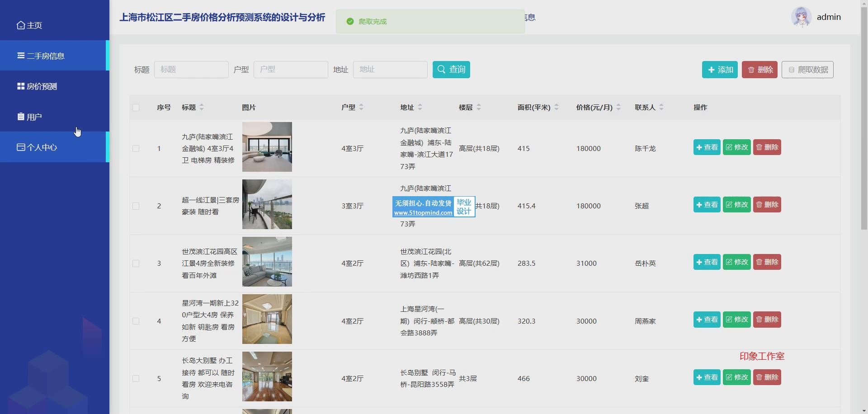Viewport: 868px width, 414px height.
Task: Click 查看 button for 张超's listing
Action: click(x=707, y=205)
